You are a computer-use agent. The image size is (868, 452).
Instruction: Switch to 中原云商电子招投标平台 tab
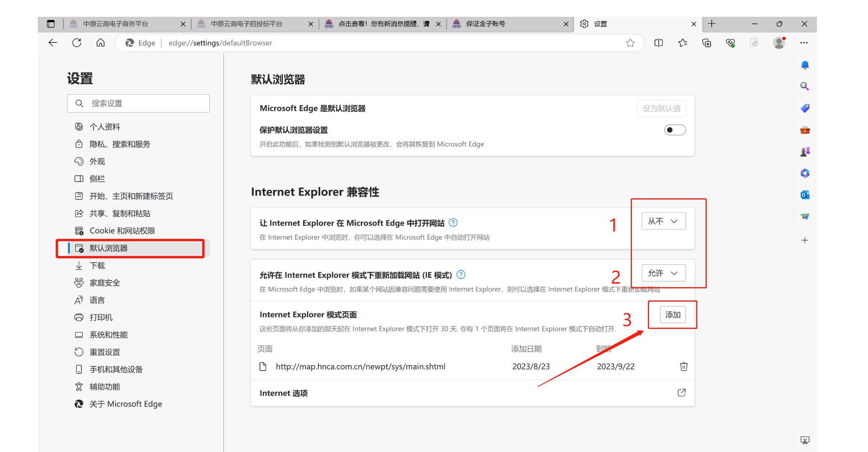247,24
